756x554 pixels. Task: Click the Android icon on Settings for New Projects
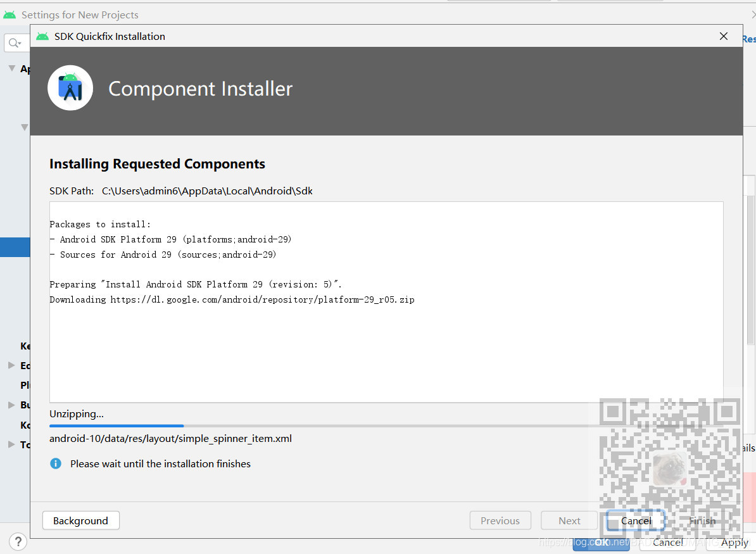9,14
